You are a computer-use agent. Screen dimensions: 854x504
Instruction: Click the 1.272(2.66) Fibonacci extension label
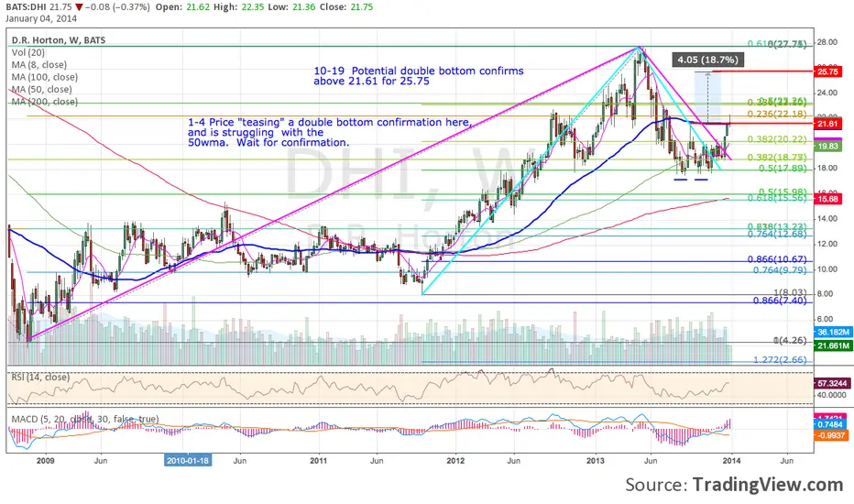tap(780, 360)
